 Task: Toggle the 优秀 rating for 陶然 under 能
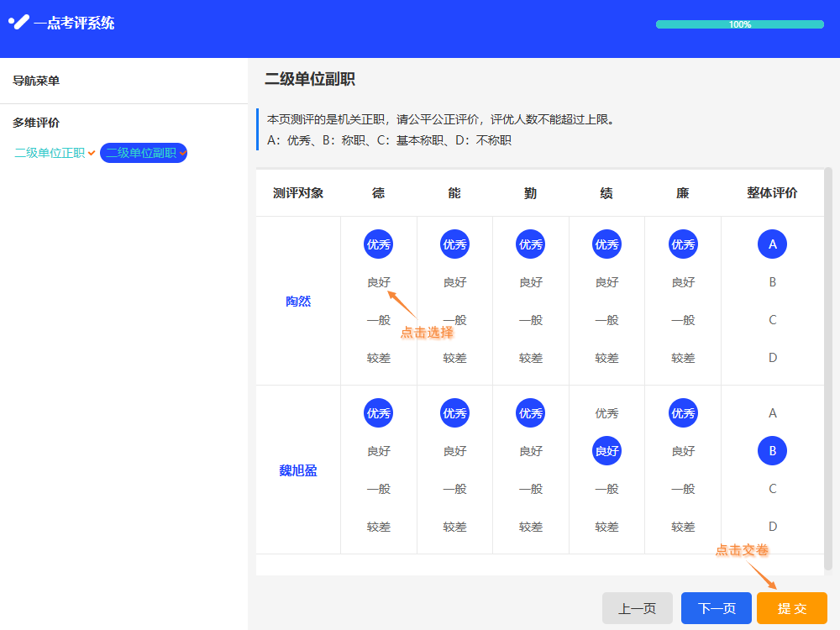tap(454, 244)
